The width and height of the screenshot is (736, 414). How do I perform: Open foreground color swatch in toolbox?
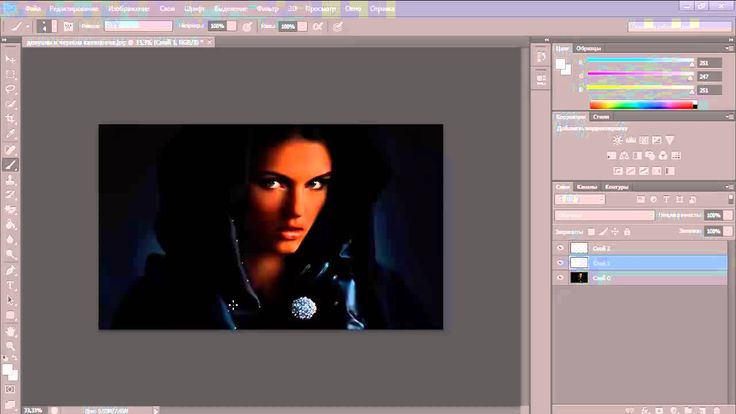pyautogui.click(x=8, y=370)
